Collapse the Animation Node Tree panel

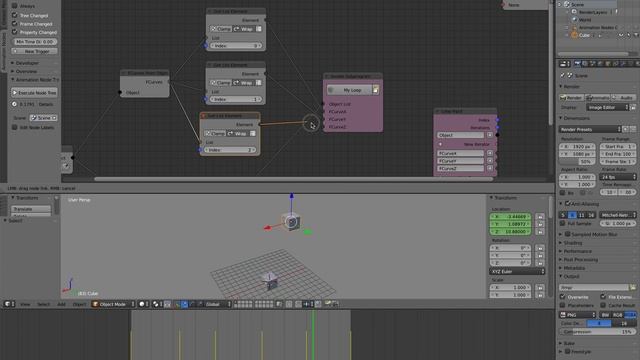coord(35,80)
